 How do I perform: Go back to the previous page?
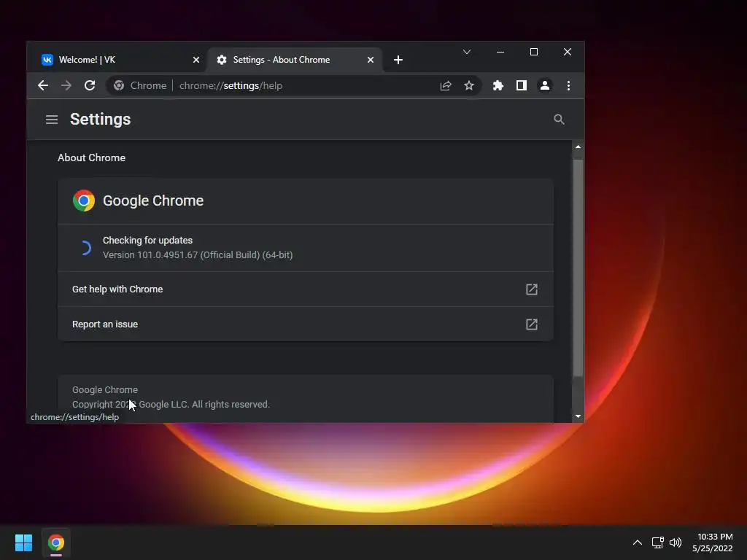tap(43, 86)
